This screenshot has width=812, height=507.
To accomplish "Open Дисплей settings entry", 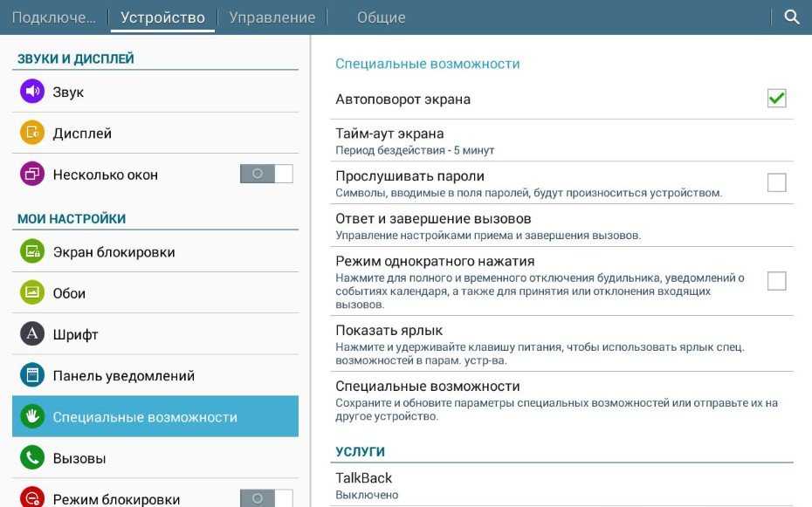I will (155, 133).
